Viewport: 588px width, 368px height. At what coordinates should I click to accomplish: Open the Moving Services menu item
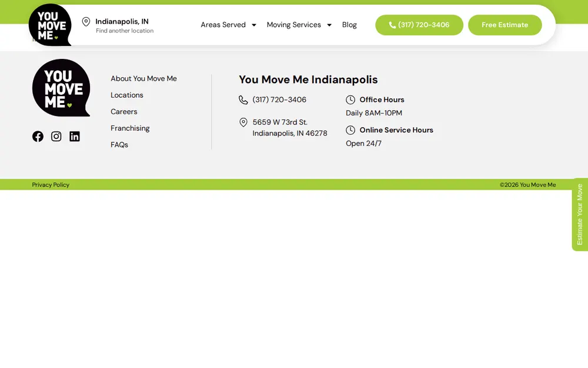click(x=294, y=25)
